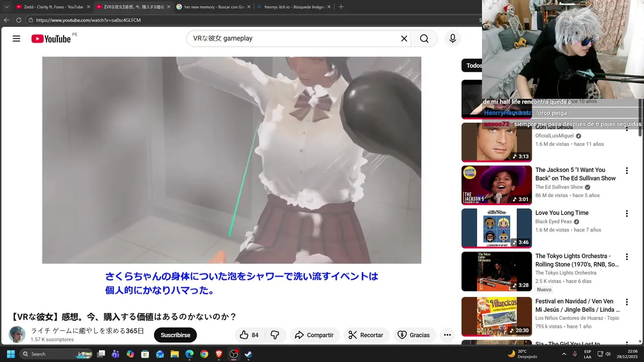The width and height of the screenshot is (644, 362).
Task: Open the ライチ channel avatar
Action: tap(17, 334)
